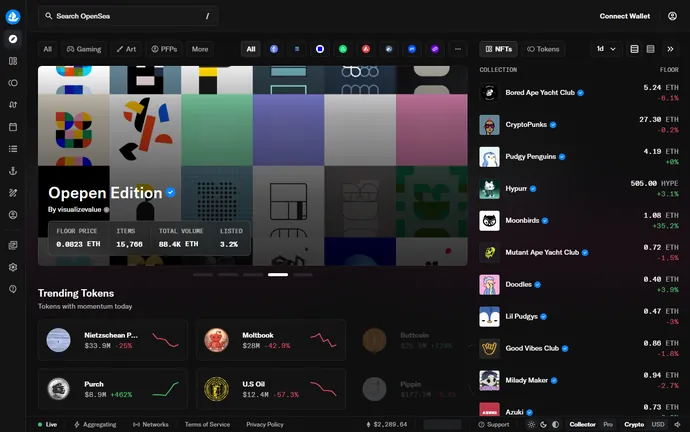Toggle the NFTs stats view
The width and height of the screenshot is (690, 432).
click(x=499, y=49)
